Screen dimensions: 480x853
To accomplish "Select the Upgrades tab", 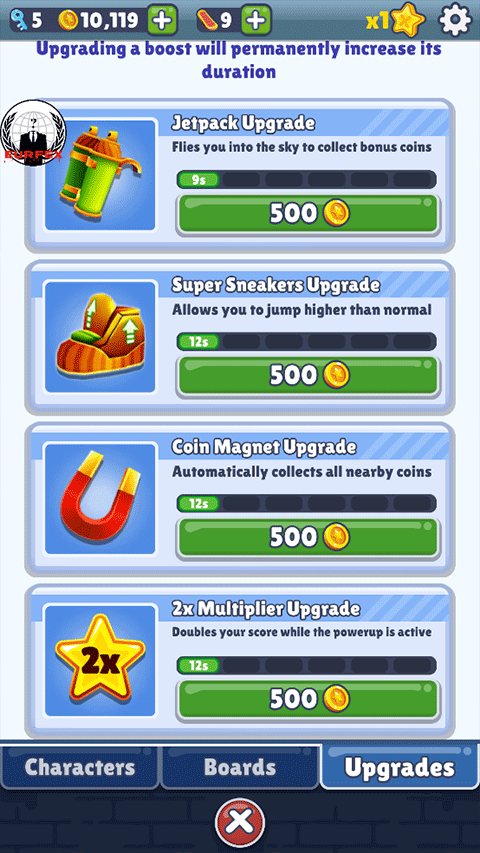I will click(399, 766).
